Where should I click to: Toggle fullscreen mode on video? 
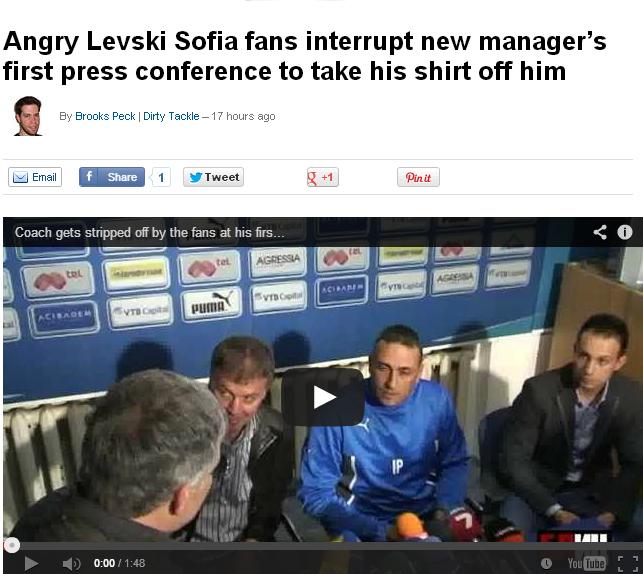627,563
